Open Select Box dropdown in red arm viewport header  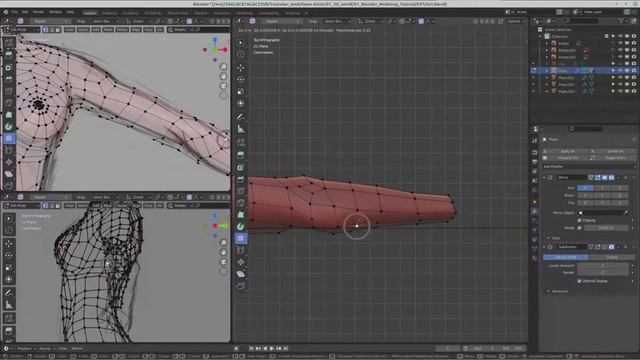(x=337, y=21)
